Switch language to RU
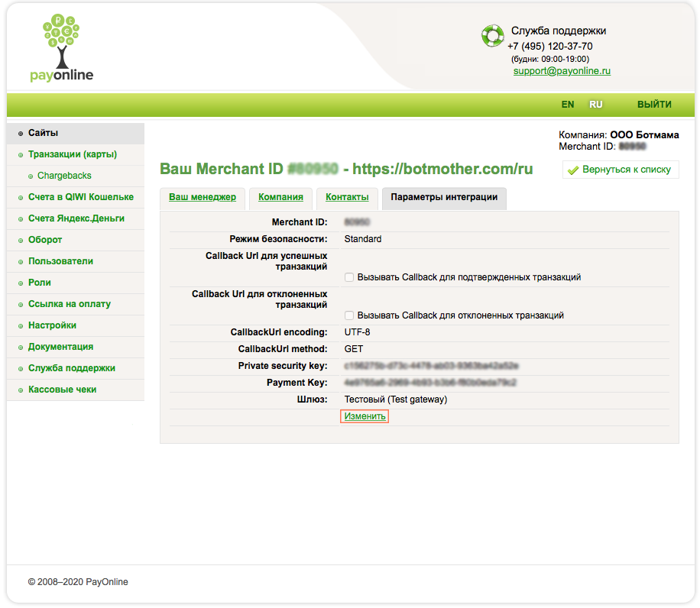This screenshot has height=608, width=700. (x=595, y=105)
